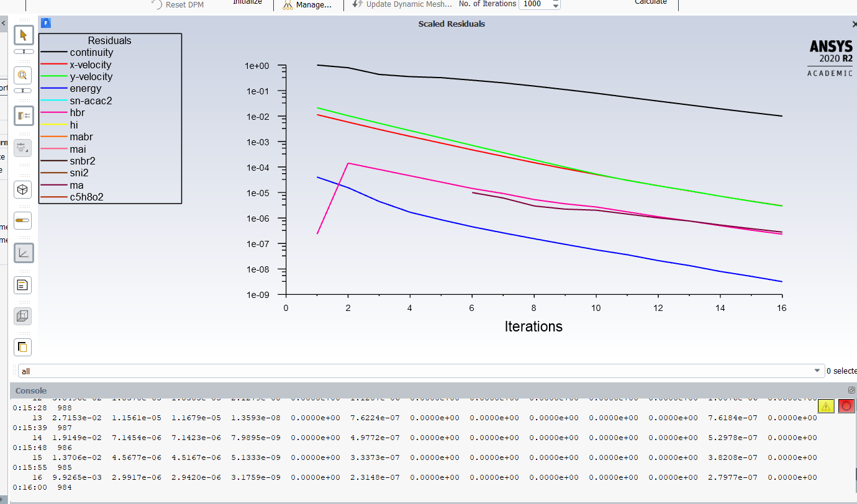The image size is (857, 504).
Task: Click the 'ma' legend entry
Action: 77,185
